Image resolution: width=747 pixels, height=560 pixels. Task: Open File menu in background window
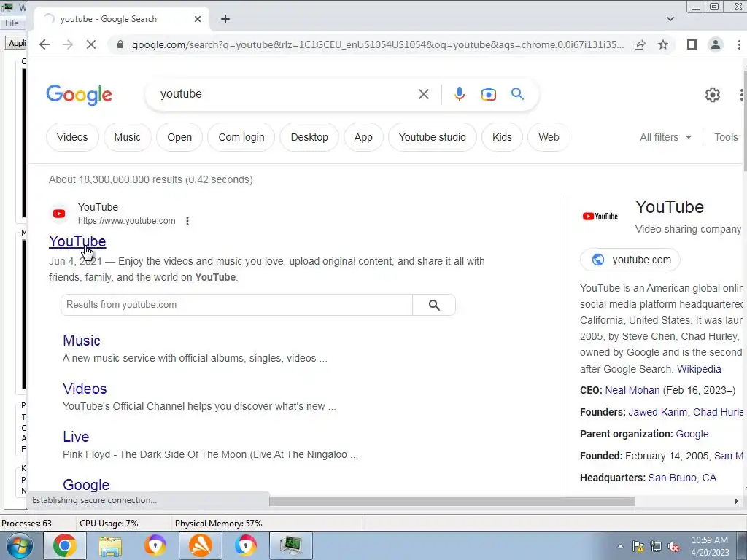click(12, 23)
